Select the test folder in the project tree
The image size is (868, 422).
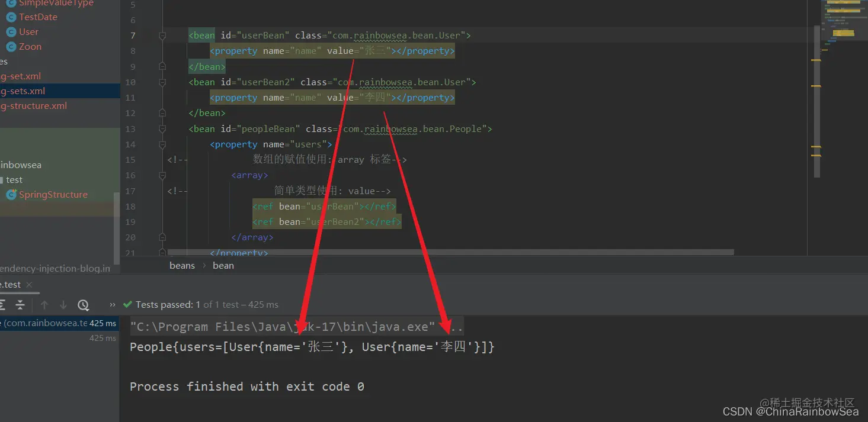[14, 180]
